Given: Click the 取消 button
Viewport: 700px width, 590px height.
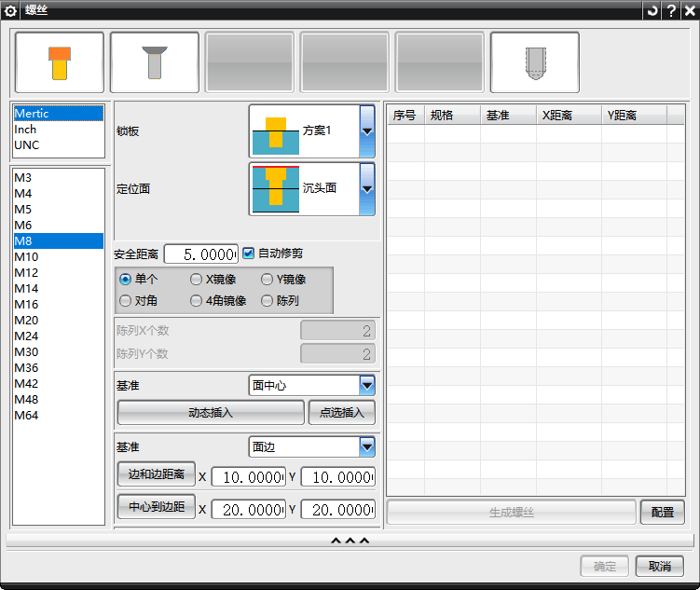Looking at the screenshot, I should pyautogui.click(x=659, y=567).
